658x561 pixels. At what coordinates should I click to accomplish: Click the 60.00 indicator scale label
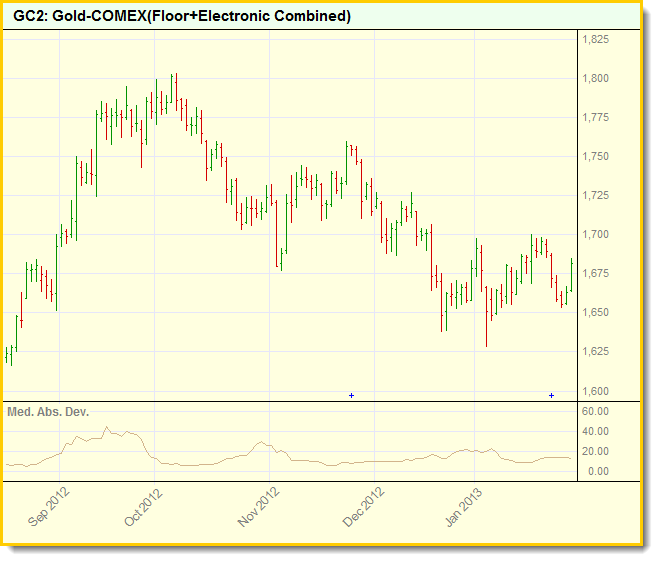tap(594, 411)
